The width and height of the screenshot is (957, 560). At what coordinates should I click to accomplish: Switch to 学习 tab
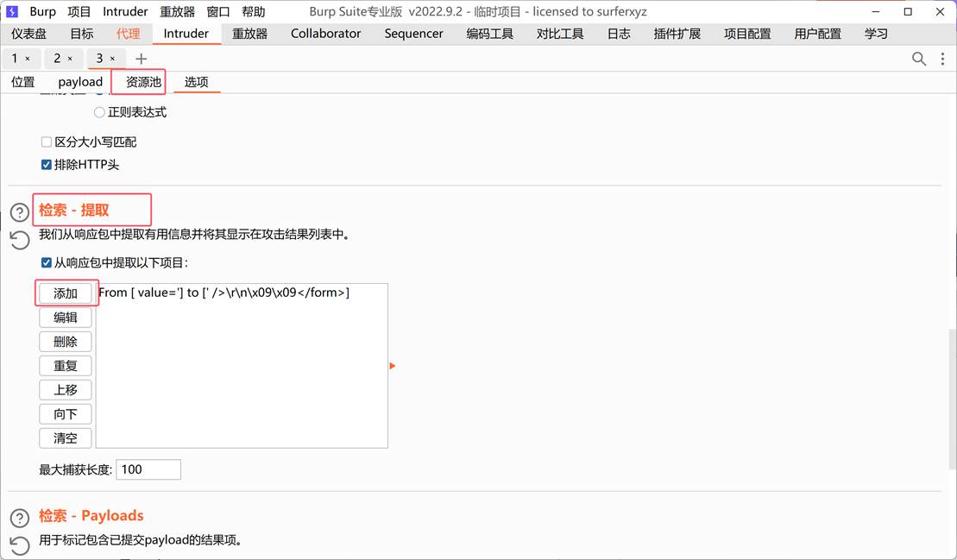click(x=877, y=34)
